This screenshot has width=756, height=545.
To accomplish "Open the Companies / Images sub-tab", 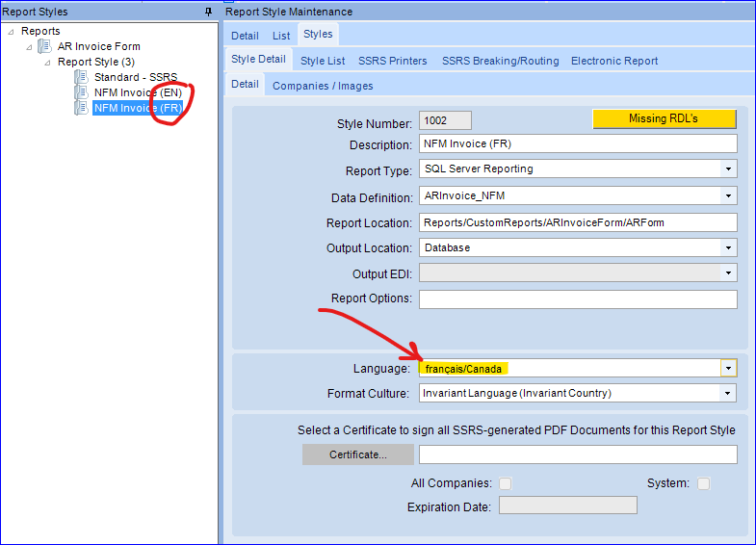I will point(323,86).
